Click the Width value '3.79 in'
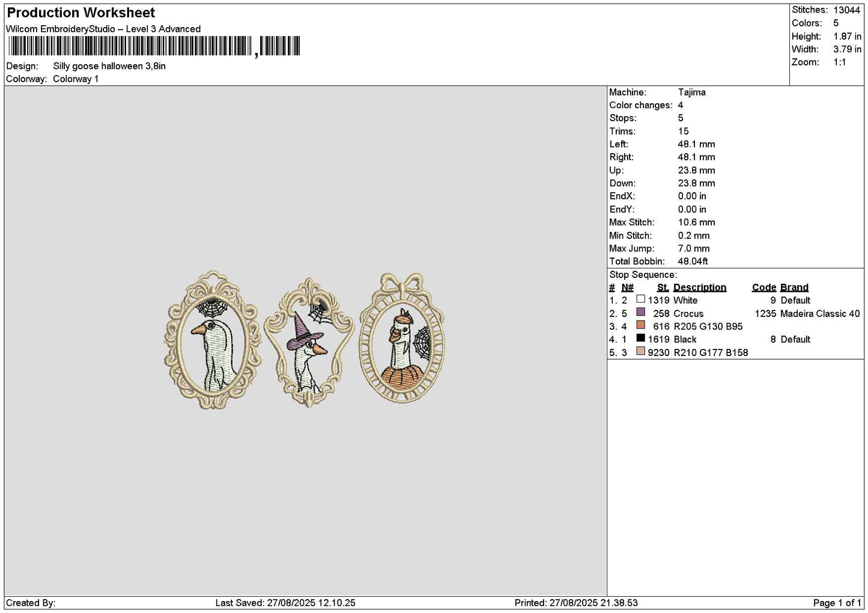The width and height of the screenshot is (868, 613). 847,49
